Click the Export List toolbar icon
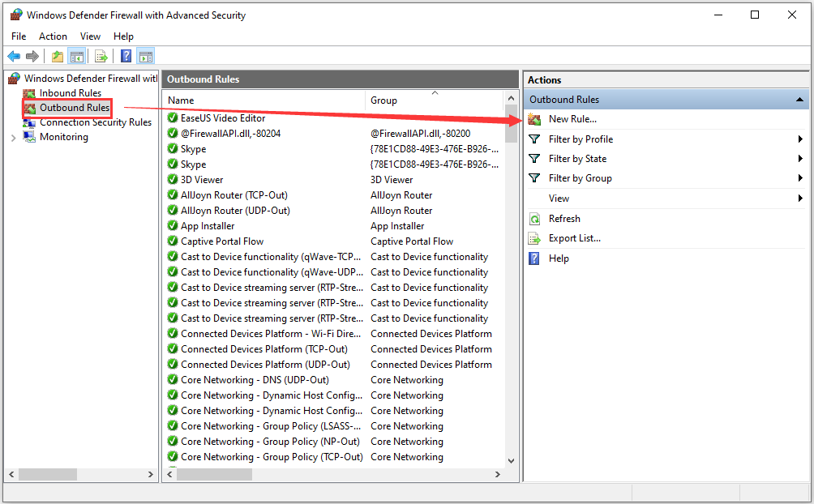This screenshot has height=504, width=814. [x=101, y=56]
